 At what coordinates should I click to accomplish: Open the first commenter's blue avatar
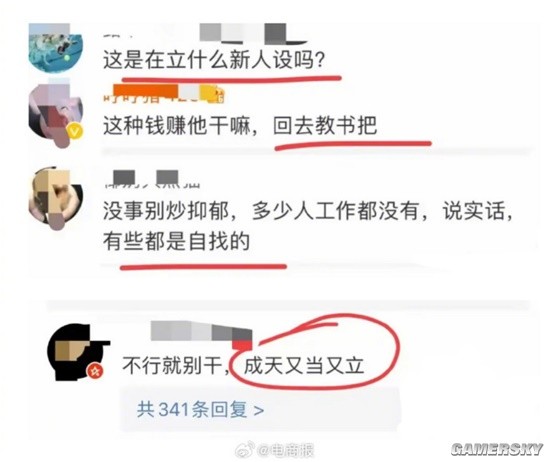click(56, 47)
